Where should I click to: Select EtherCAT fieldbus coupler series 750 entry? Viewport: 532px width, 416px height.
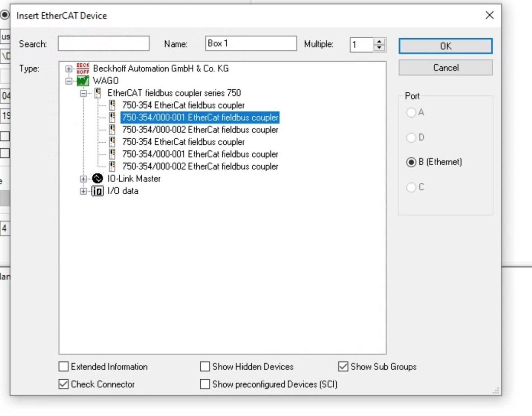174,93
